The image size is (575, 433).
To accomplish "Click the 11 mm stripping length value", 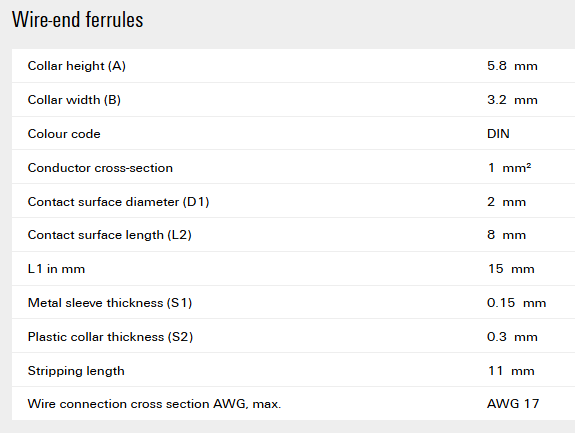I will point(511,371).
